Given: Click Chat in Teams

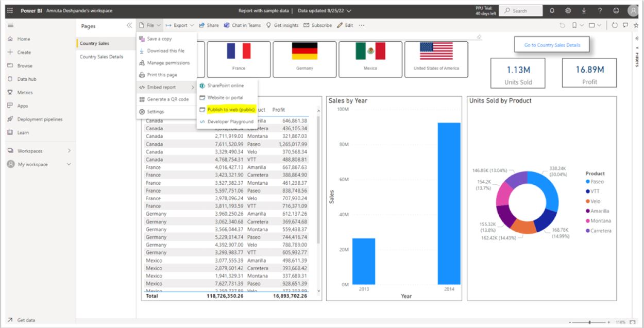Looking at the screenshot, I should (242, 25).
